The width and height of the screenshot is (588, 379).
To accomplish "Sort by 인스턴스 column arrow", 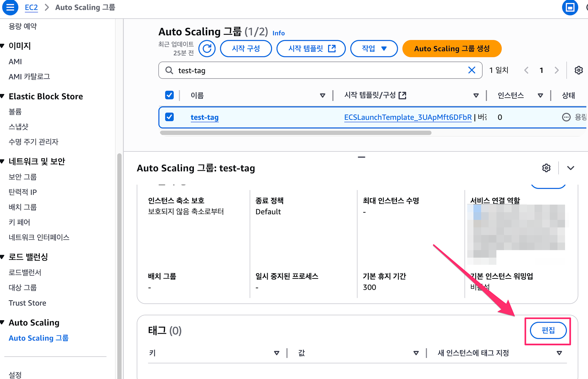I will (x=540, y=95).
